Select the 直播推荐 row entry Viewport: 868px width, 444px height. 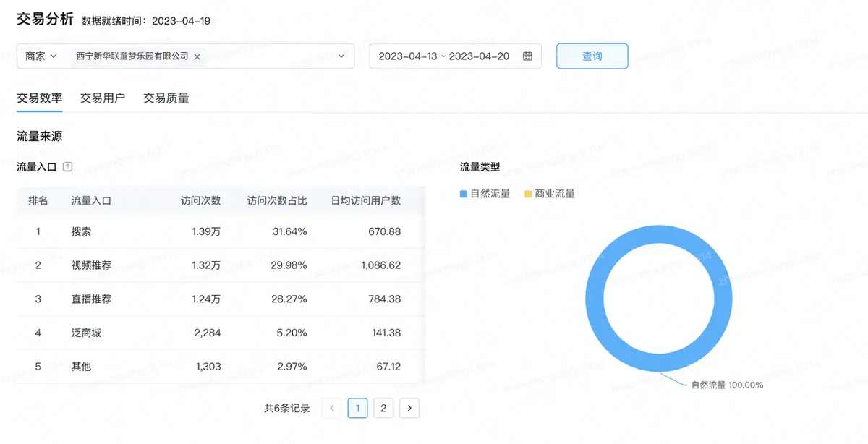pos(91,299)
